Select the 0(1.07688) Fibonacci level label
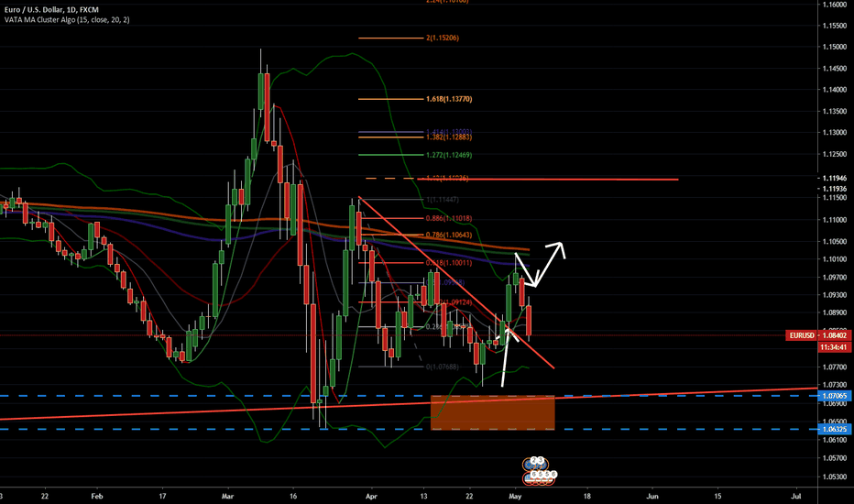Viewport: 854px width, 504px height. click(443, 367)
